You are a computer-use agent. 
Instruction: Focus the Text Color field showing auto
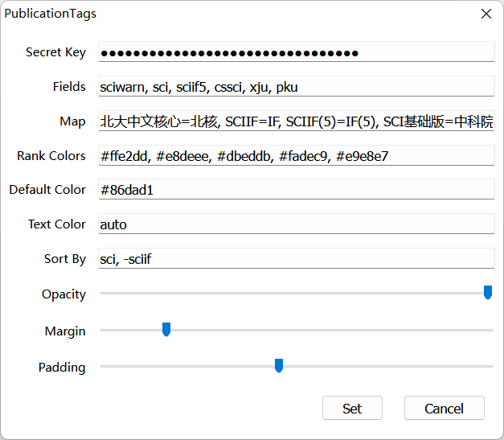[296, 224]
